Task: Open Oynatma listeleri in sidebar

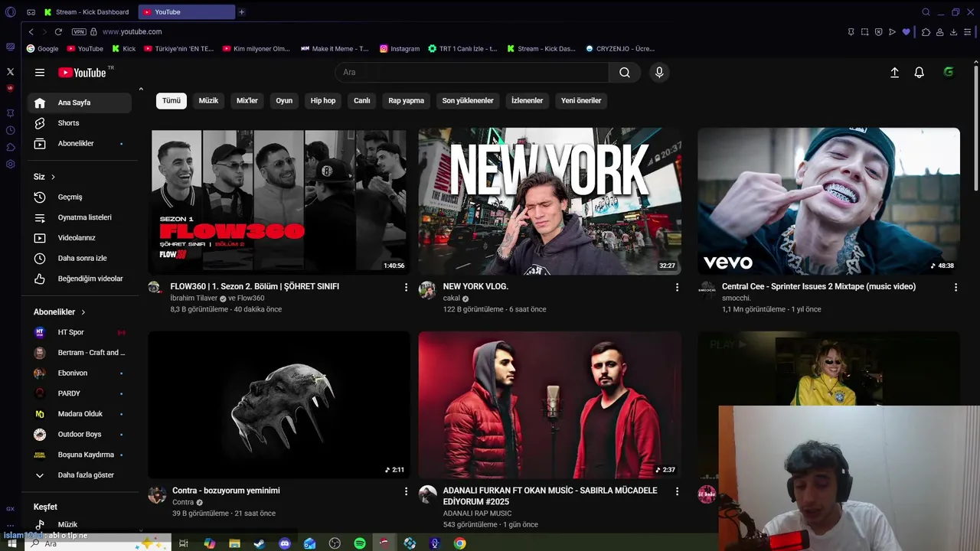Action: (80, 217)
